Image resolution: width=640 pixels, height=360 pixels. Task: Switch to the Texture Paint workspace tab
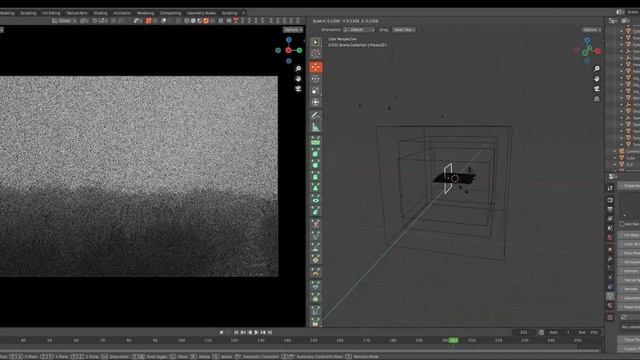coord(77,13)
